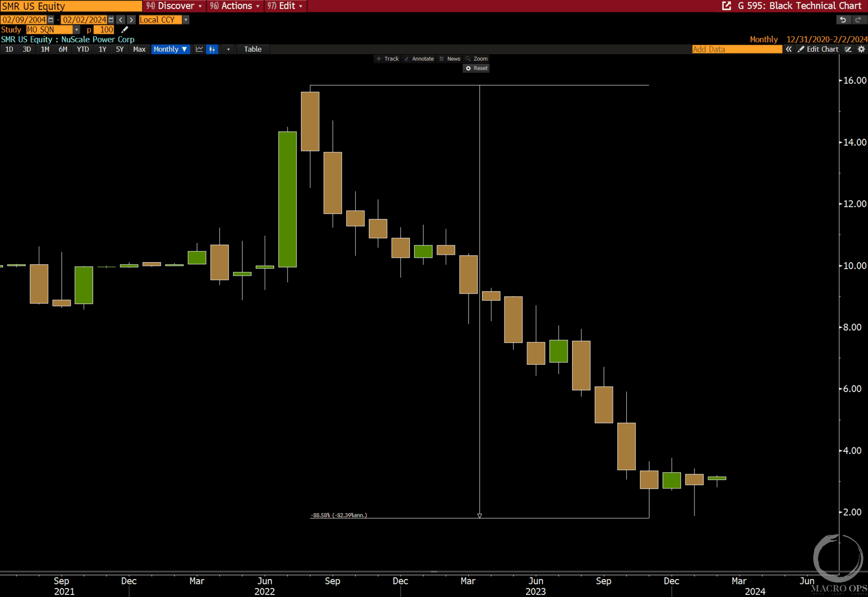The width and height of the screenshot is (868, 597).
Task: Show News on the chart
Action: [x=450, y=59]
